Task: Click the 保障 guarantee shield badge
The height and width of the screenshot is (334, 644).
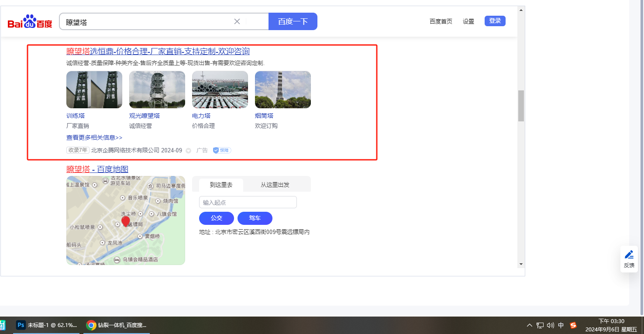Action: click(222, 150)
